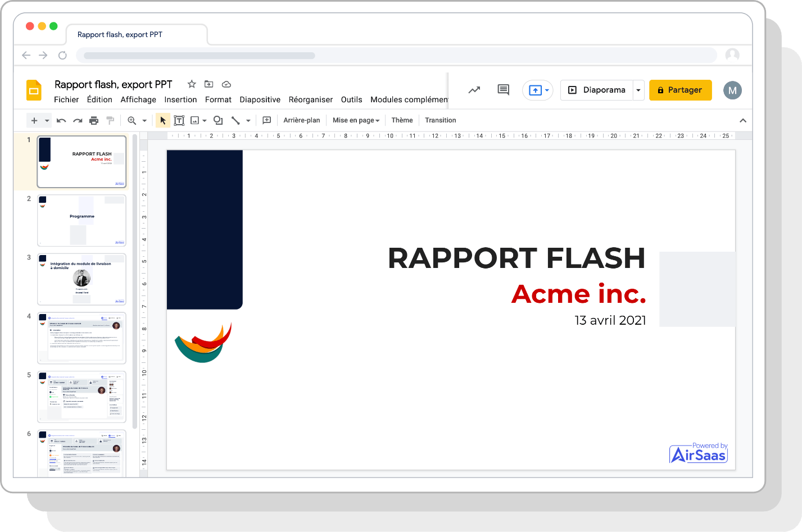Select slide 3 thumbnail
Screen dimensions: 802x532
click(x=82, y=279)
